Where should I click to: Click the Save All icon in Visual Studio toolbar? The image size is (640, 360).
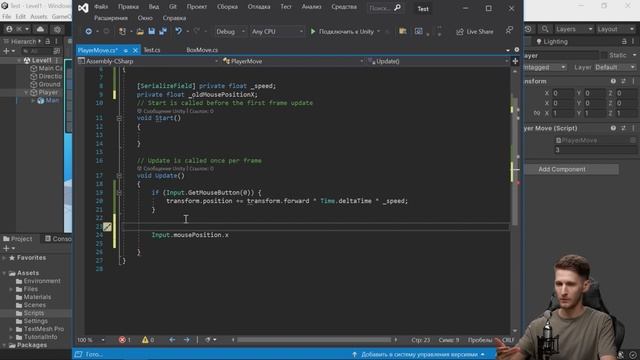[163, 31]
